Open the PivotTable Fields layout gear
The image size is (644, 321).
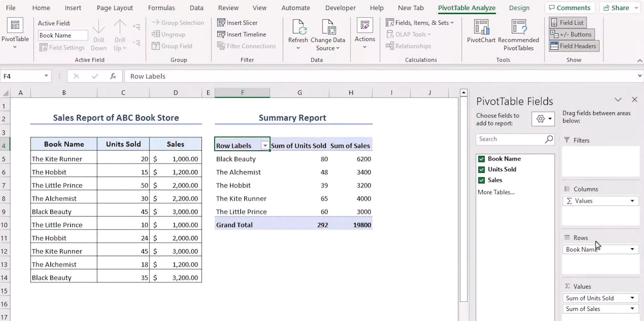543,119
